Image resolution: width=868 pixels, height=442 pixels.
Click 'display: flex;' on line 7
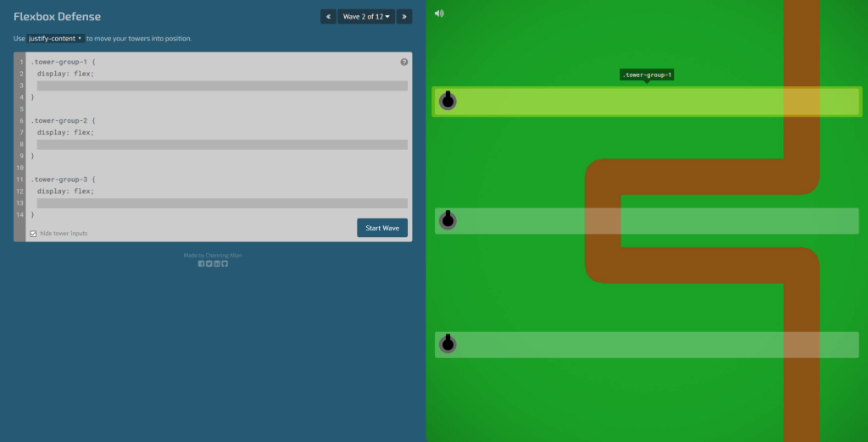tap(66, 132)
